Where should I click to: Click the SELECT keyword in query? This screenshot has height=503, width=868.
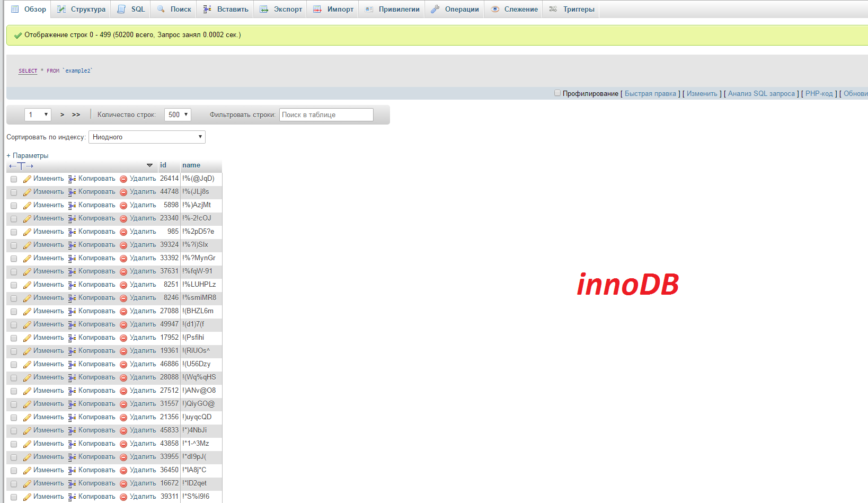pos(28,70)
